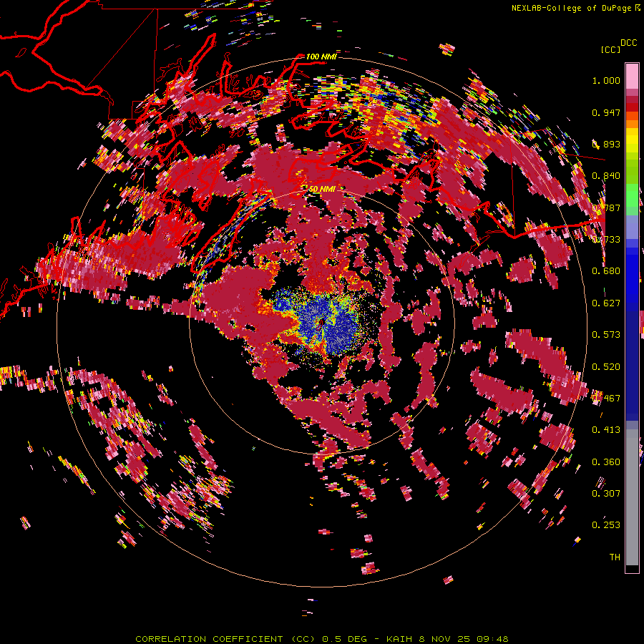The width and height of the screenshot is (644, 644).
Task: Click the Correlation Coefficient caption at bottom
Action: click(322, 639)
